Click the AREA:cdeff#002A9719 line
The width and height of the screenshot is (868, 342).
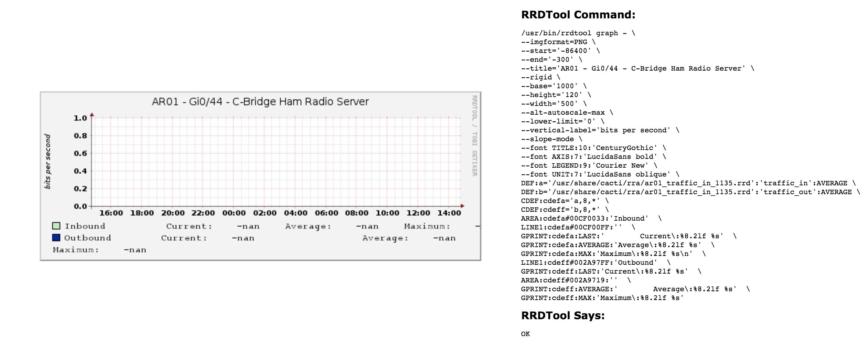click(576, 280)
